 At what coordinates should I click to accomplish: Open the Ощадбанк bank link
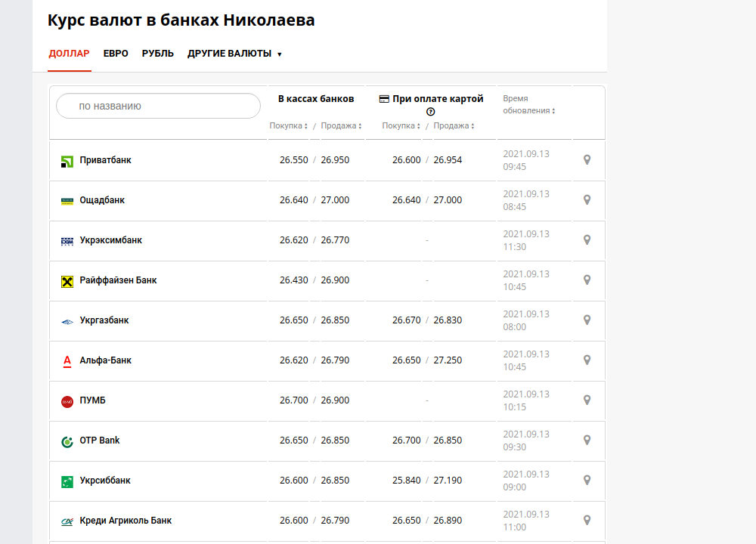102,200
